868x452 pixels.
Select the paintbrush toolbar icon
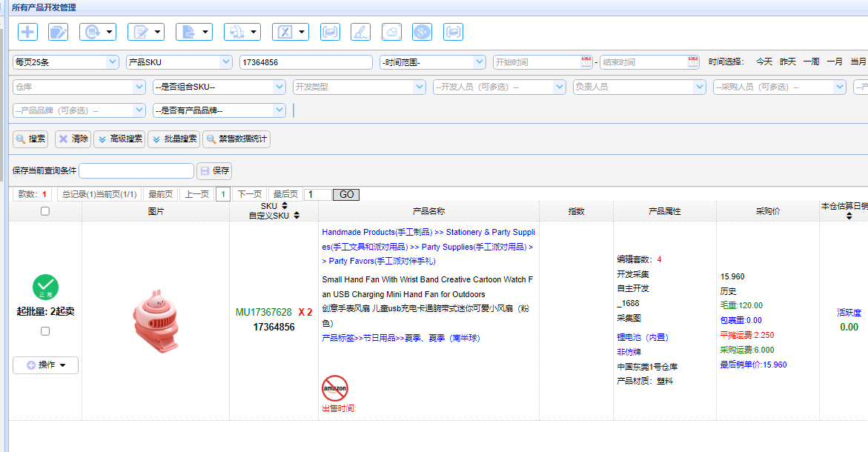point(360,32)
